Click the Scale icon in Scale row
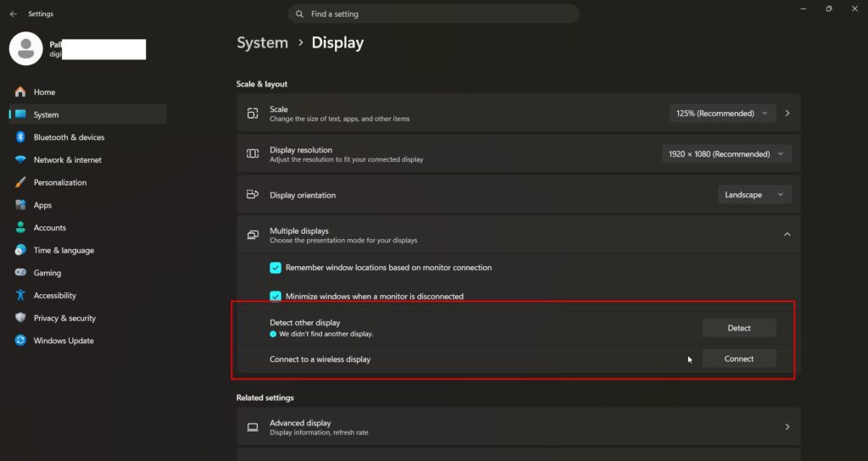868x461 pixels. click(x=253, y=114)
